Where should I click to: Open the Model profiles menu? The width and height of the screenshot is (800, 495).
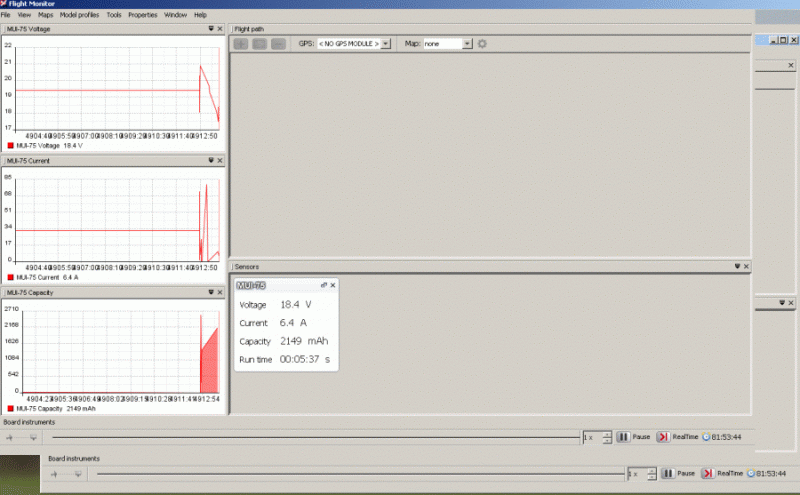coord(79,15)
